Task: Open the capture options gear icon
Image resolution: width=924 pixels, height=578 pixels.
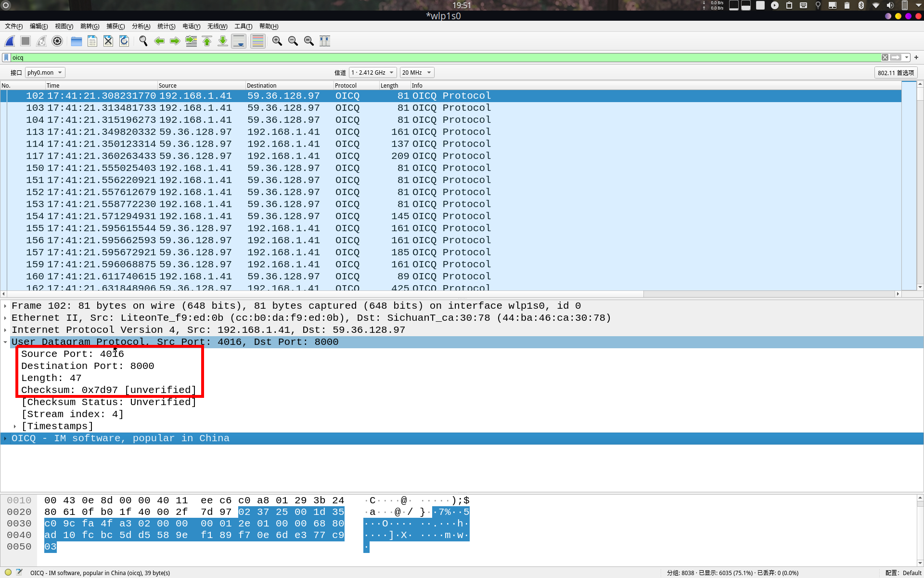Action: click(57, 41)
